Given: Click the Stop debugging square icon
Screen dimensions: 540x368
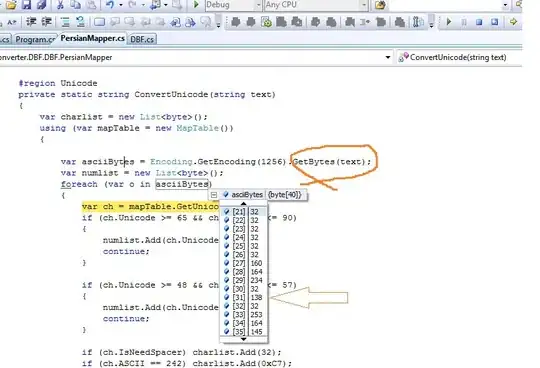Looking at the screenshot, I should point(479,22).
